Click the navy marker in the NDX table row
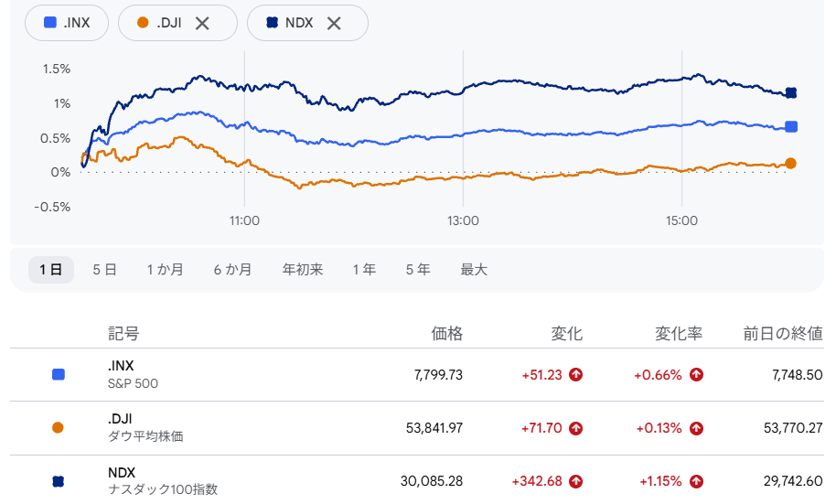The height and width of the screenshot is (504, 836). click(x=59, y=482)
